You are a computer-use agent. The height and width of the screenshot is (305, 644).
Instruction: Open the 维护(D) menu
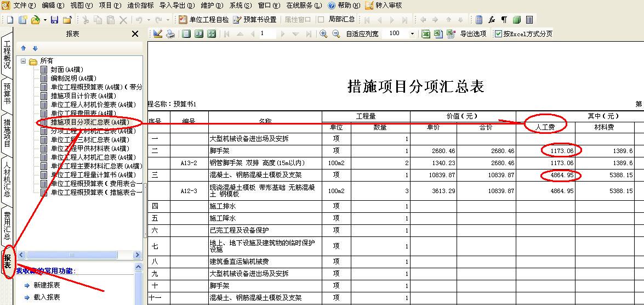(x=212, y=5)
